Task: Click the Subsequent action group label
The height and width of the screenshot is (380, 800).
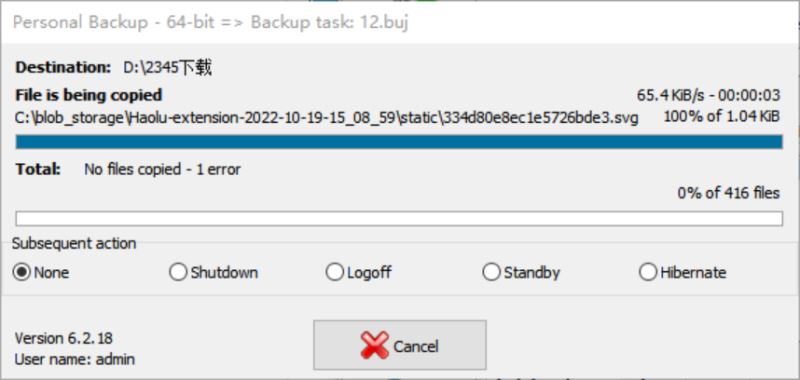Action: (x=74, y=243)
